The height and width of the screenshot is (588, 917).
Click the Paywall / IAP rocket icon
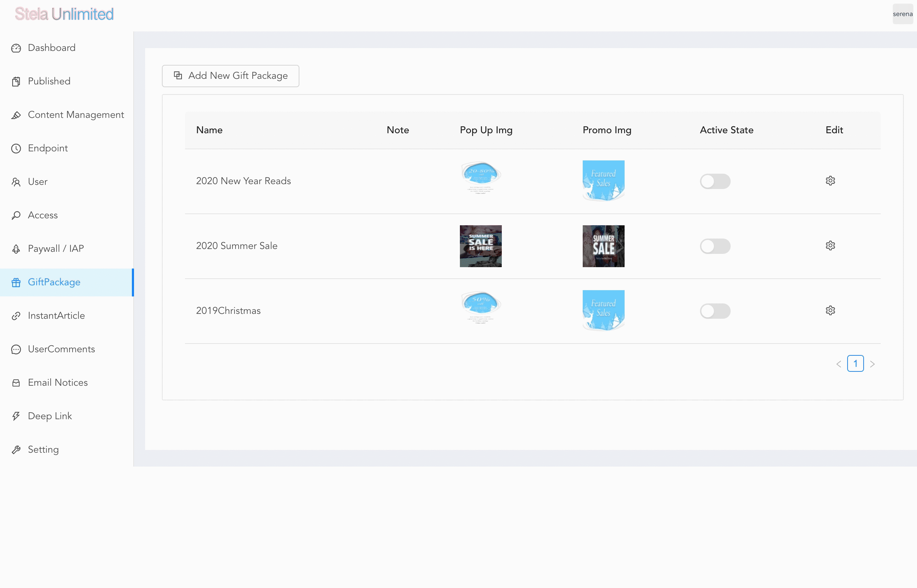pos(16,249)
